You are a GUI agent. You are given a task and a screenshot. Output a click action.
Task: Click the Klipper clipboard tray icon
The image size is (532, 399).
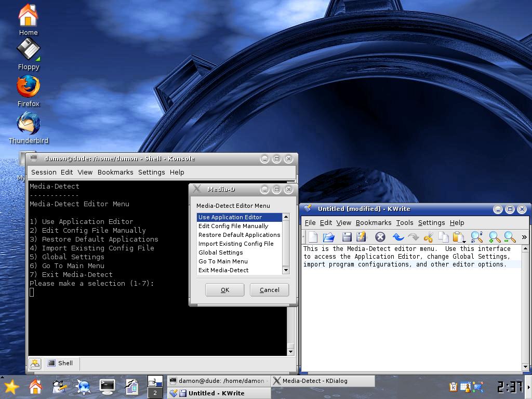453,387
